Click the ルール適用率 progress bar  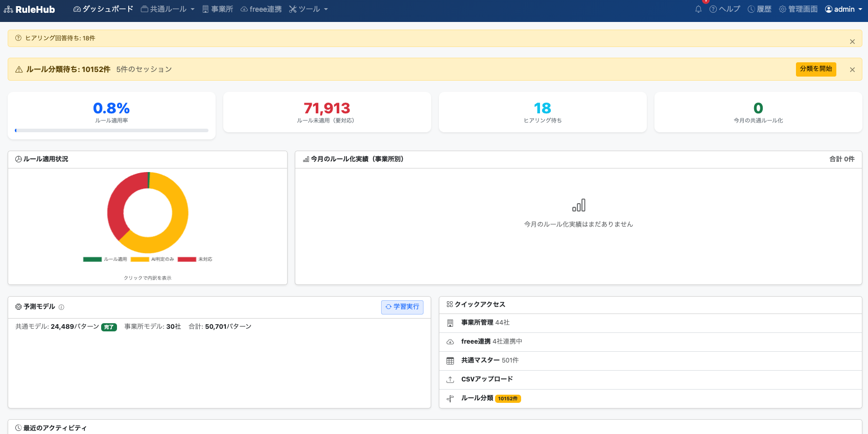click(x=111, y=131)
